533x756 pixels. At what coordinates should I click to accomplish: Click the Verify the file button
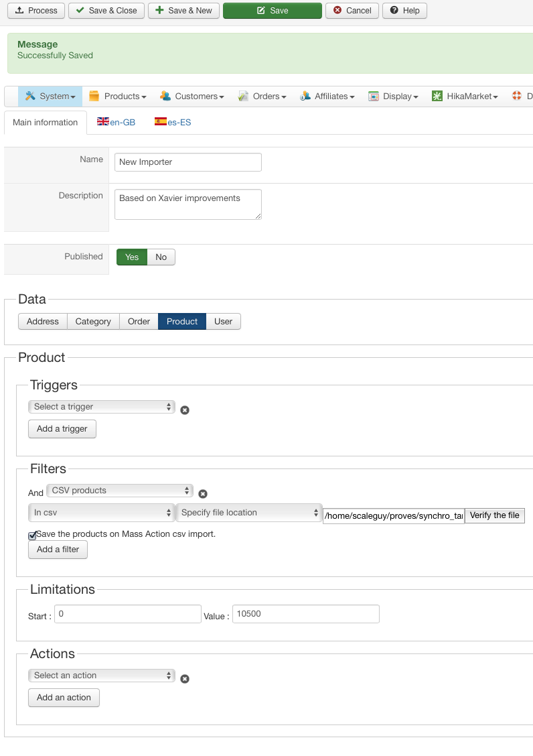(494, 515)
